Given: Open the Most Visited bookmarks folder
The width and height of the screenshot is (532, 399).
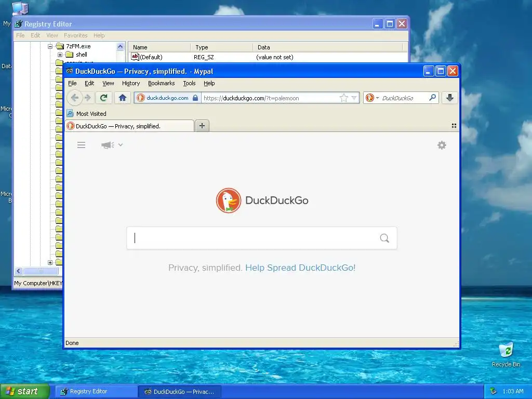Looking at the screenshot, I should pos(87,114).
